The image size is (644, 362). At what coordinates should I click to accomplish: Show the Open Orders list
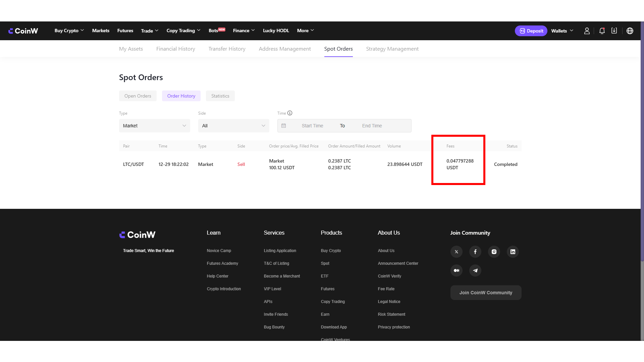138,96
